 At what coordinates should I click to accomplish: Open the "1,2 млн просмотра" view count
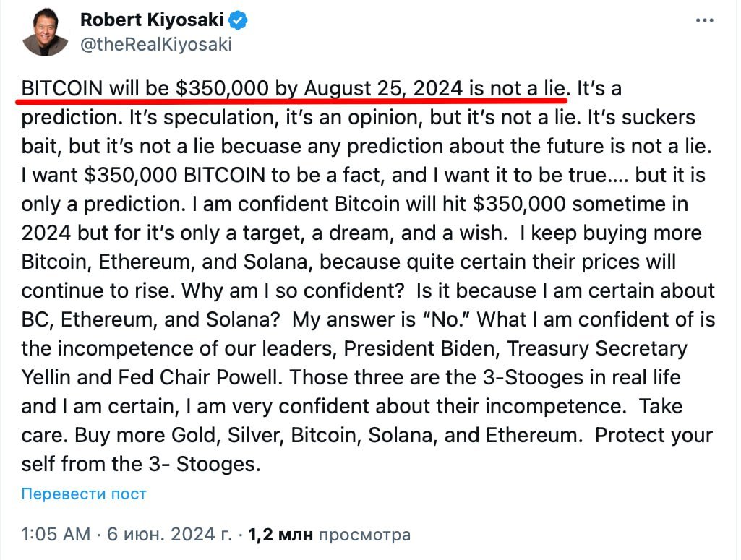(x=329, y=535)
